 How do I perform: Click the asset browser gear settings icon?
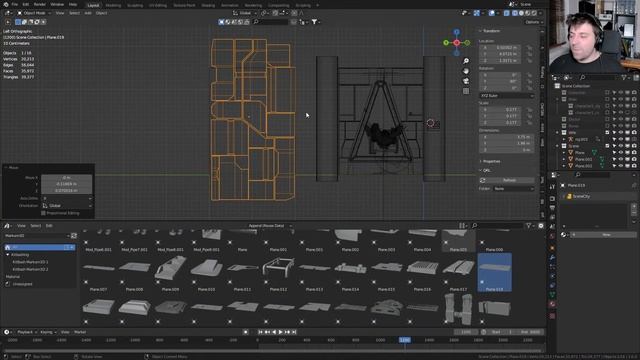(541, 226)
